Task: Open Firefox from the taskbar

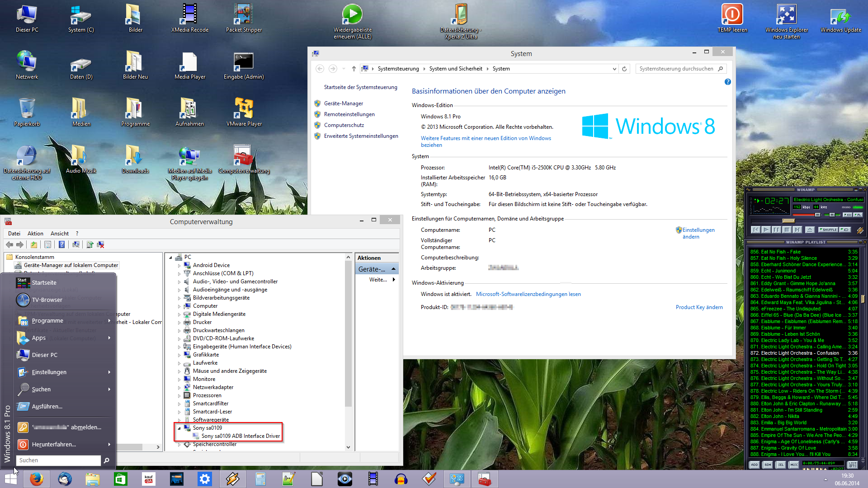Action: click(x=37, y=479)
